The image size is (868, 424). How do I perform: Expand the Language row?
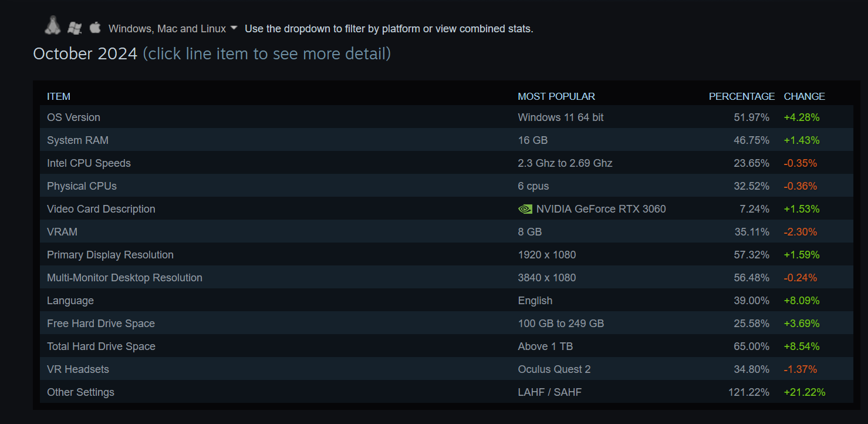[x=446, y=300]
